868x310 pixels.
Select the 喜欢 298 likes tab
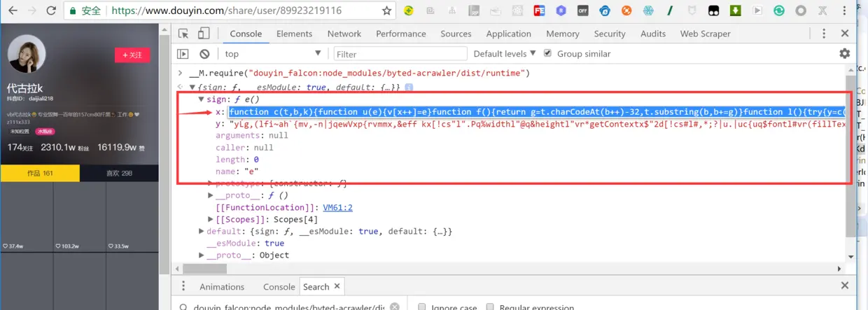(x=119, y=173)
